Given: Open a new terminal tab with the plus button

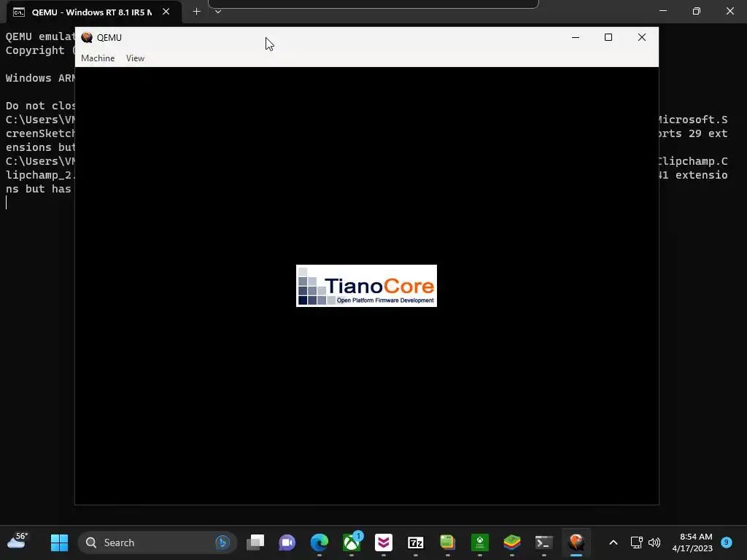Looking at the screenshot, I should tap(196, 12).
